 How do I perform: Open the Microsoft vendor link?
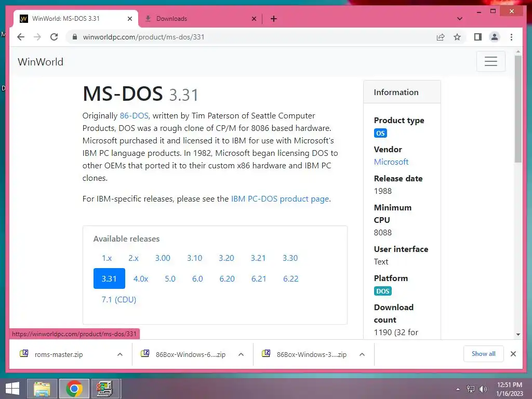(x=391, y=162)
